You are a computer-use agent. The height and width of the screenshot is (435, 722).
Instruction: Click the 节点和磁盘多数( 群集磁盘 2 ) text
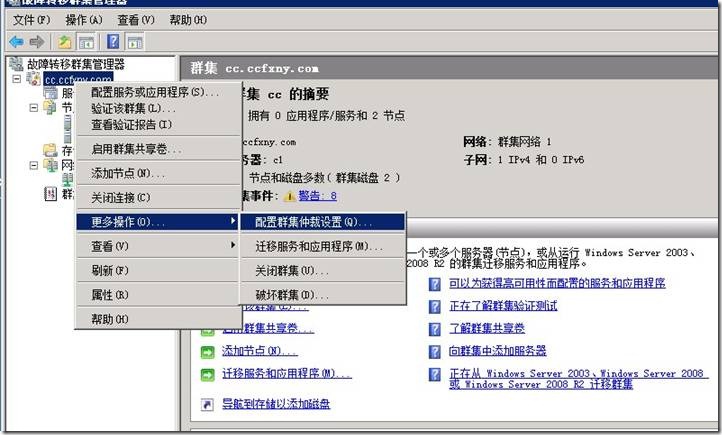[x=325, y=178]
